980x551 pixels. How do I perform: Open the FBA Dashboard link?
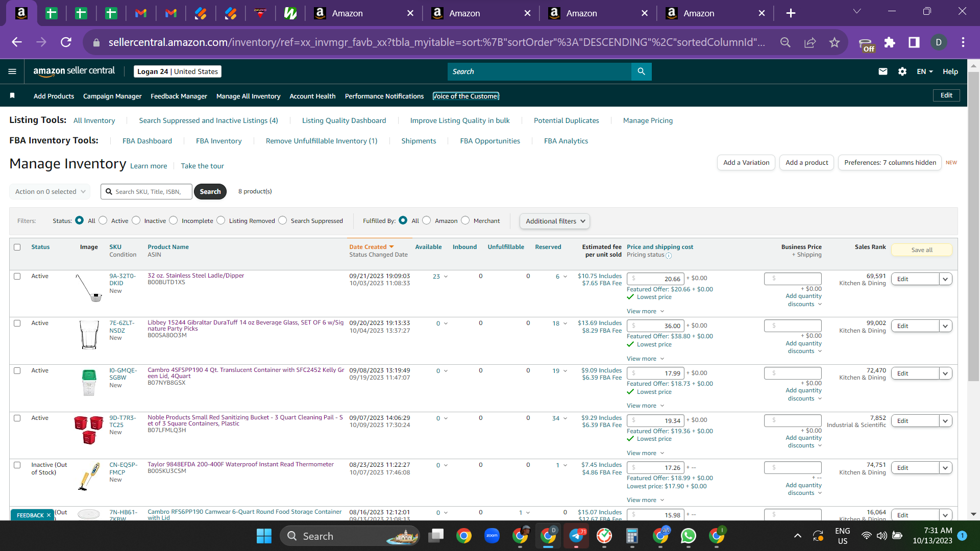point(147,141)
